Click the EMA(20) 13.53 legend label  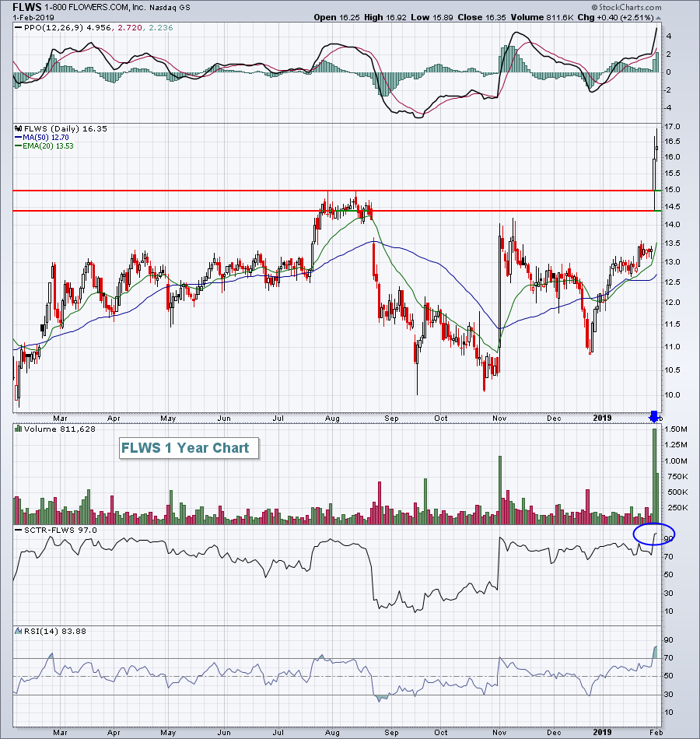pyautogui.click(x=48, y=146)
